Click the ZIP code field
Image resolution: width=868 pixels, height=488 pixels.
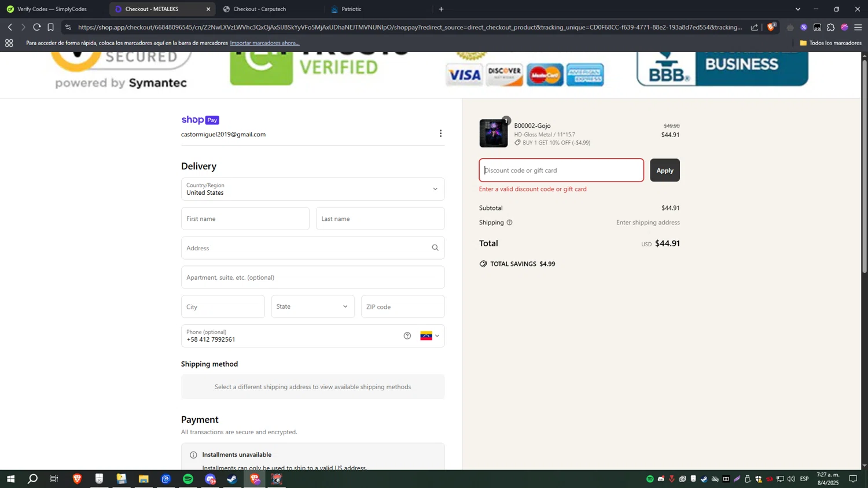(403, 306)
